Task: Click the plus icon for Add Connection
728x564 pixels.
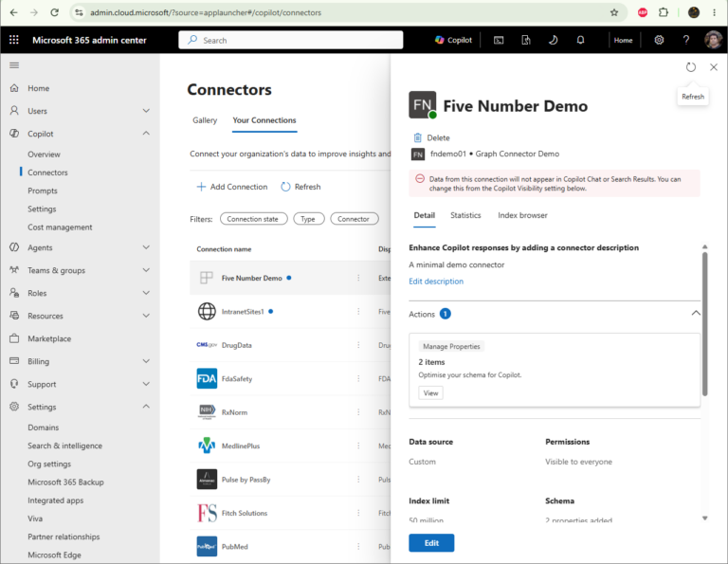Action: pyautogui.click(x=201, y=187)
